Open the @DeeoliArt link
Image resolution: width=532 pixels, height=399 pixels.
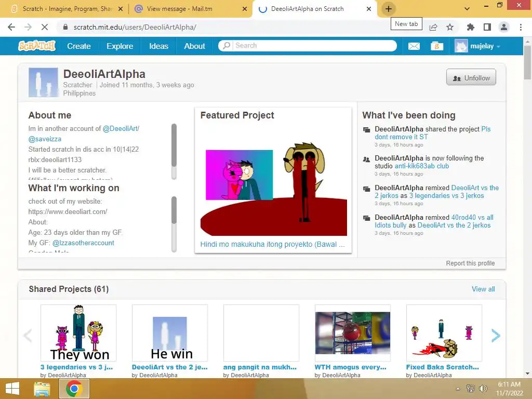coord(120,129)
